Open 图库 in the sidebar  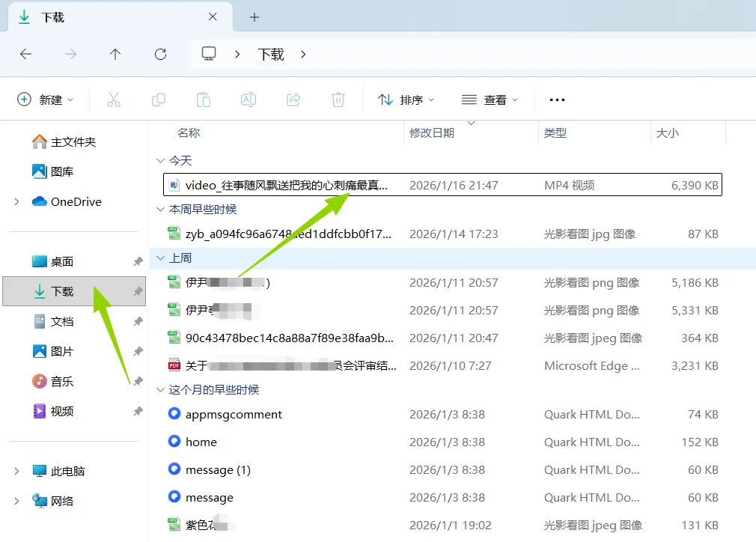coord(53,171)
